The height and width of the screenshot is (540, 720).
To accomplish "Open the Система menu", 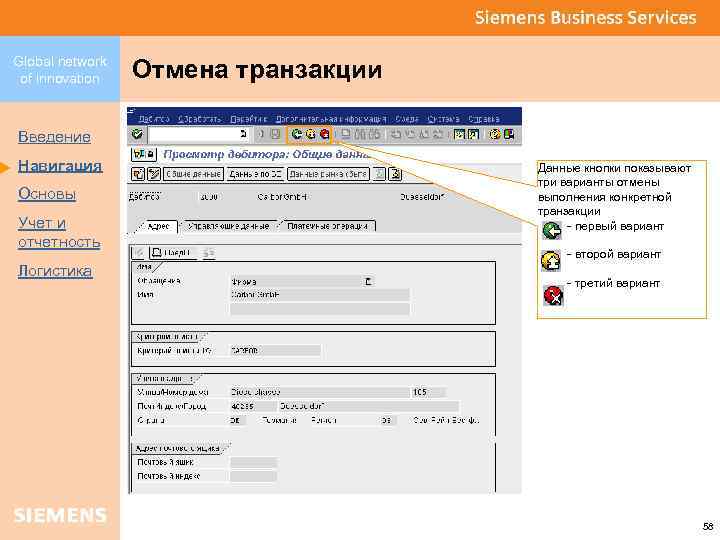I will [443, 119].
